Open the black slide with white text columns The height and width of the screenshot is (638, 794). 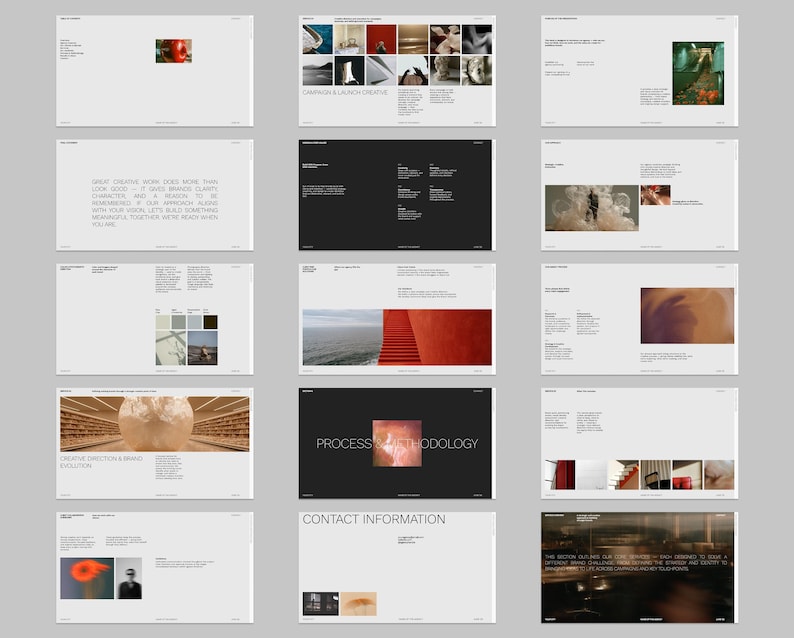click(395, 195)
